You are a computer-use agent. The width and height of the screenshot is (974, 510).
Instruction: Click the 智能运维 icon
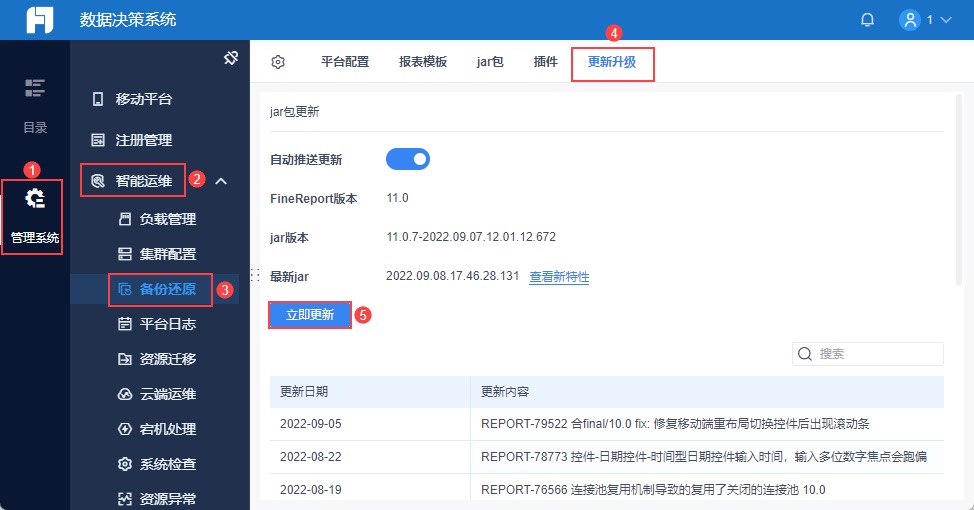[x=98, y=181]
